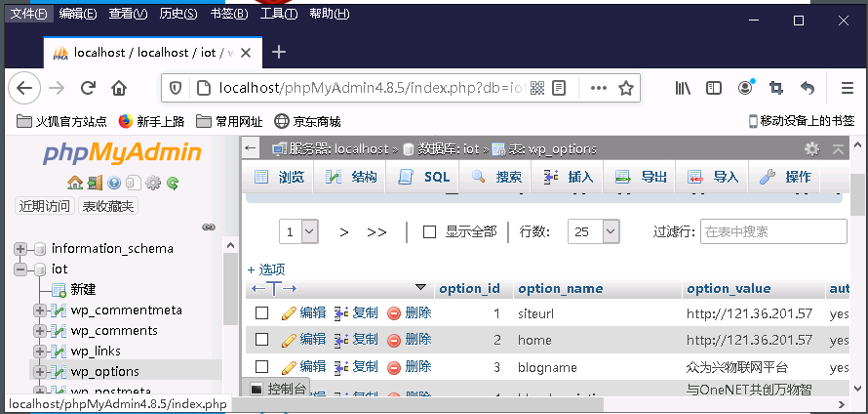Click copy link for blogname row
Screen dimensions: 868x414
point(357,366)
